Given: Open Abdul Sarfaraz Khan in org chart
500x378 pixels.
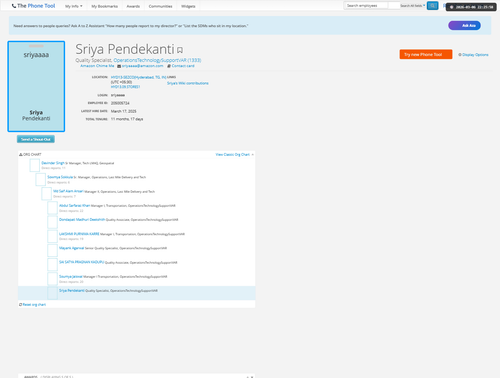Looking at the screenshot, I should coord(75,205).
